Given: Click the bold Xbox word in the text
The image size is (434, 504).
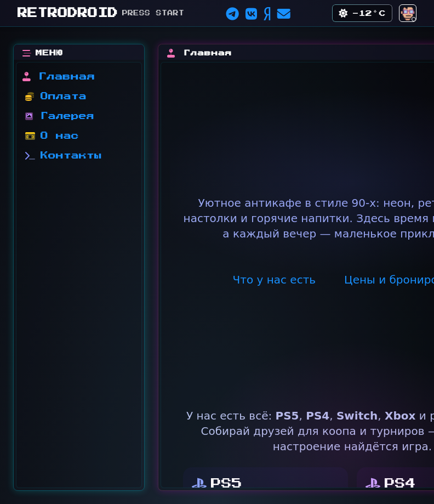Looking at the screenshot, I should 400,416.
